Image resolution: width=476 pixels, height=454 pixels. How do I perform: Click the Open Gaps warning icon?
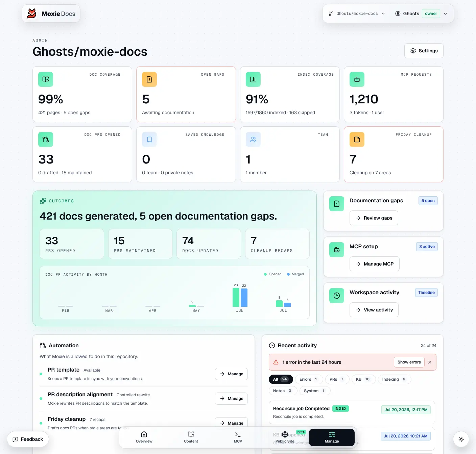pyautogui.click(x=149, y=79)
